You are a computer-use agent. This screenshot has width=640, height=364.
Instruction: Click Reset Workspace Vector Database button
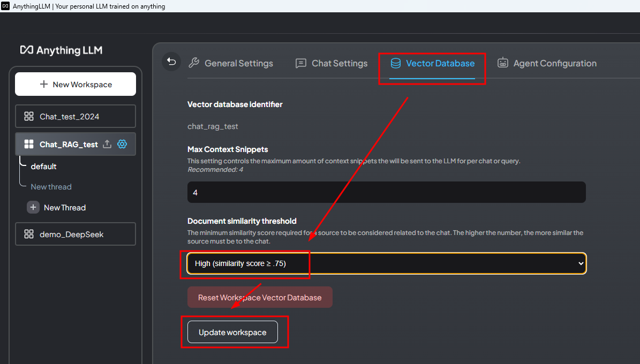[260, 298]
